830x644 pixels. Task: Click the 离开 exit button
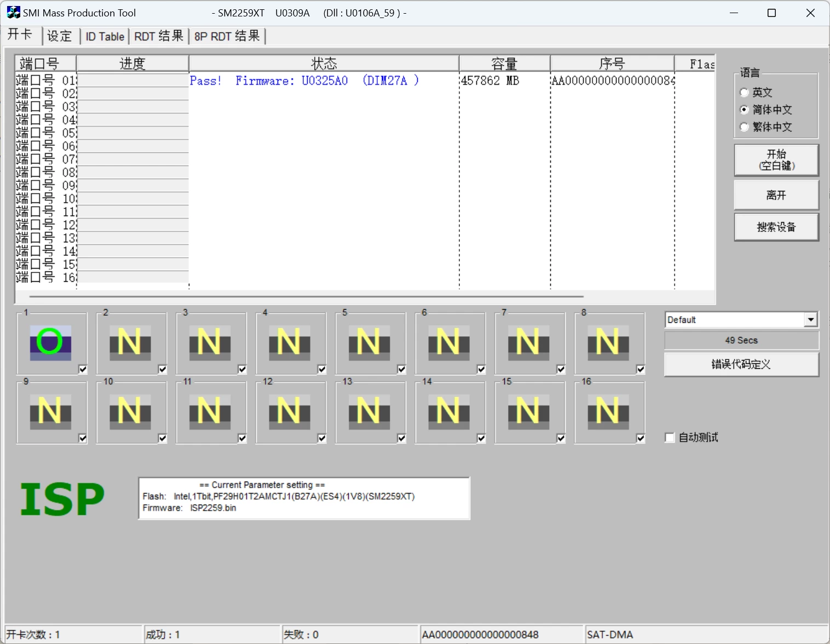tap(776, 195)
